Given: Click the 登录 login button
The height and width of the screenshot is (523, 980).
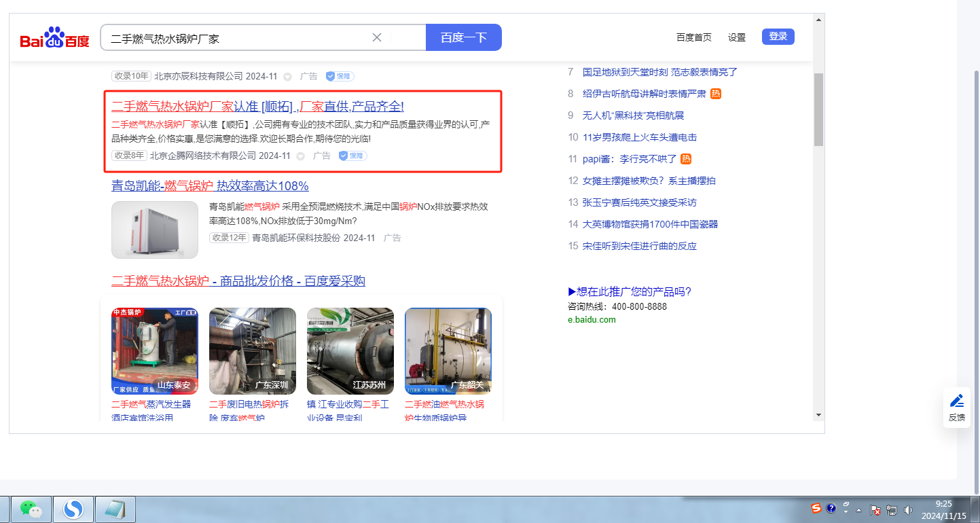Looking at the screenshot, I should point(778,37).
